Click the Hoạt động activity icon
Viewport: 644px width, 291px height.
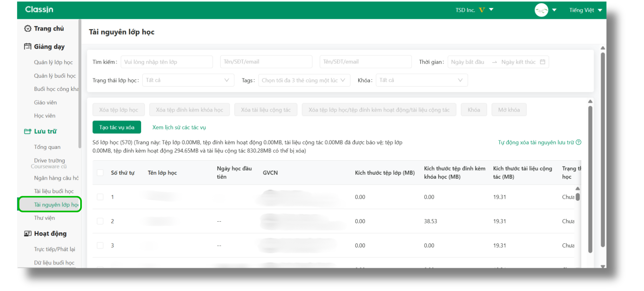point(28,234)
